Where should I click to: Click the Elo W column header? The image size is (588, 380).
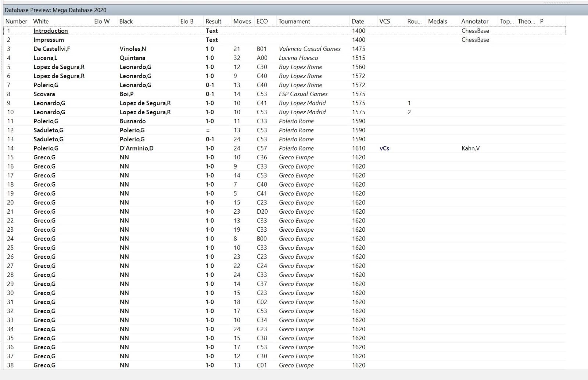point(102,21)
